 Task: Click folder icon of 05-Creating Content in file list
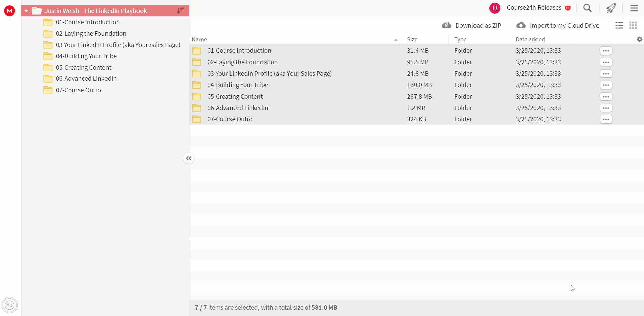[x=196, y=97]
